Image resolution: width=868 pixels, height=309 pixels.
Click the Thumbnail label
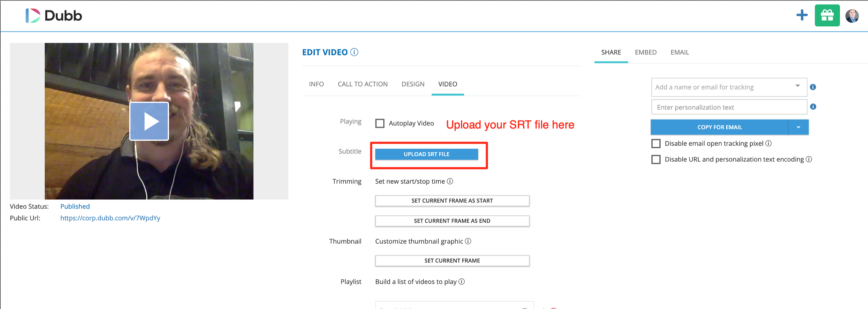click(345, 241)
